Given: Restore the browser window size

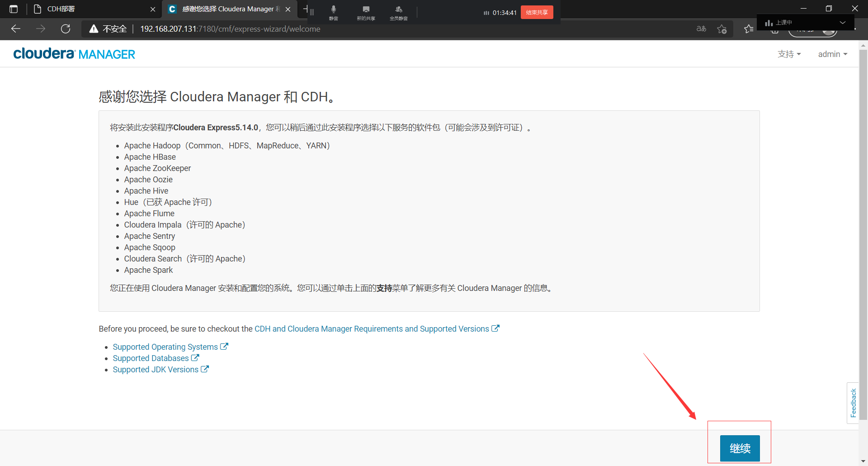Looking at the screenshot, I should pyautogui.click(x=829, y=9).
